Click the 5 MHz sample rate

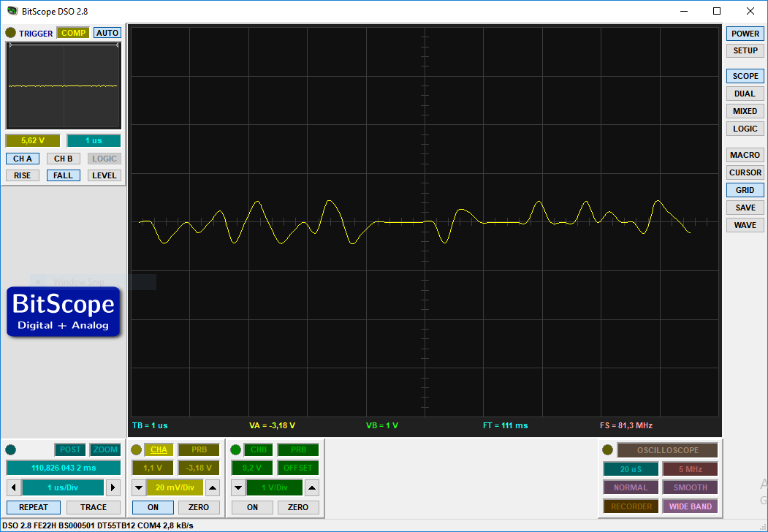(690, 469)
